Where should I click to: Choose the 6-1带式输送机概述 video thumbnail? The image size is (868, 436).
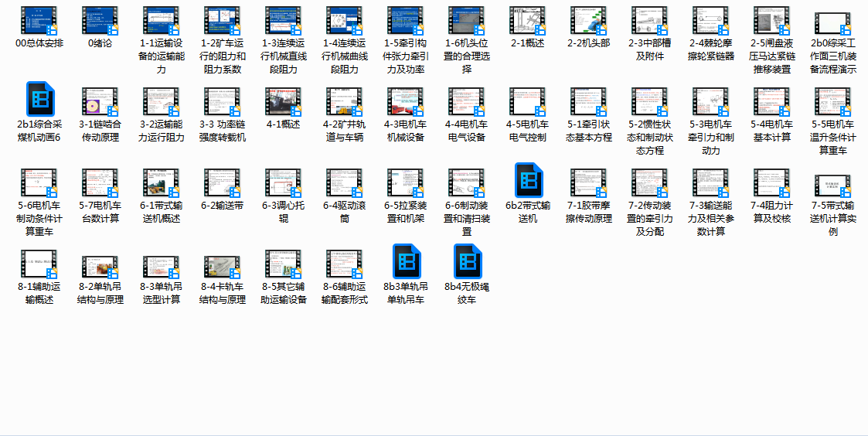pos(162,182)
